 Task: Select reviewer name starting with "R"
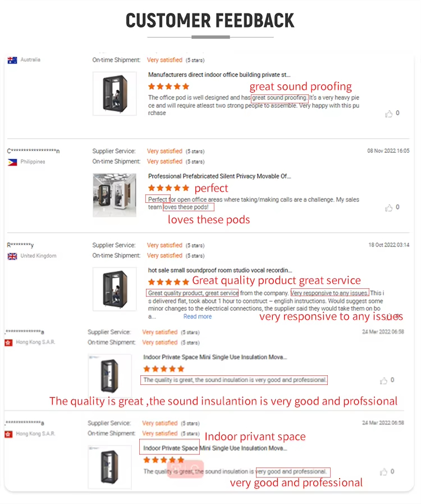tap(20, 246)
